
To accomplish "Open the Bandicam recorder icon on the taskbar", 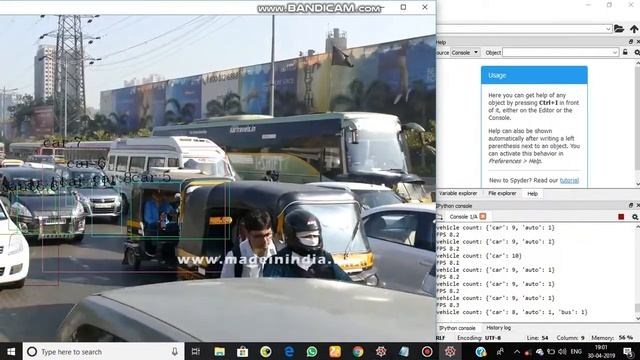I will [427, 351].
